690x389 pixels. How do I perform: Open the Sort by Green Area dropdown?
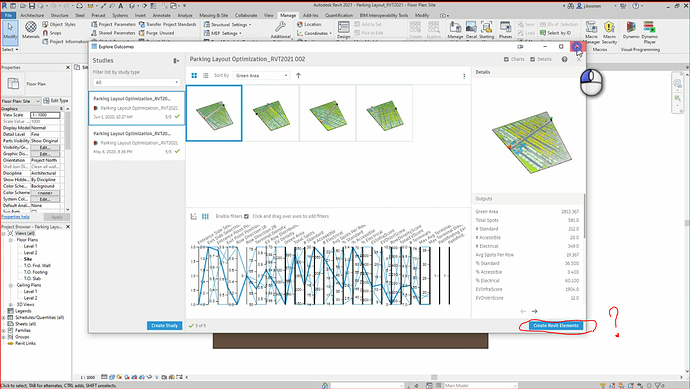261,76
